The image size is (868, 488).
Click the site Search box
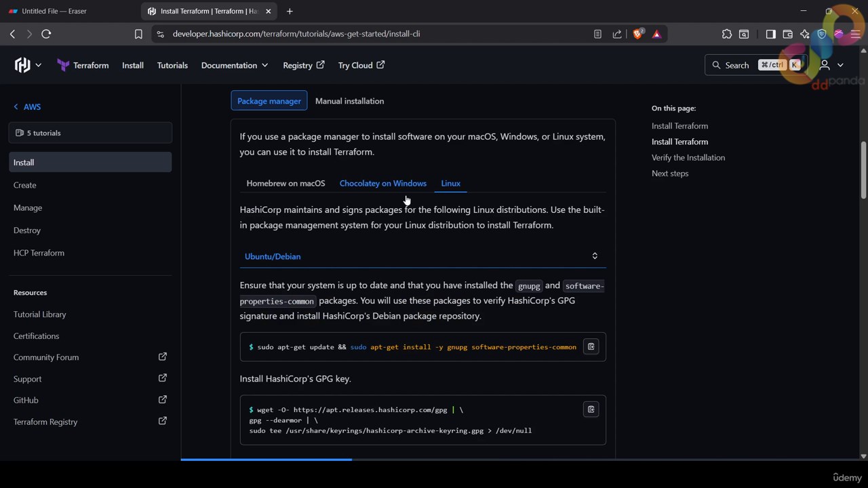pos(755,65)
